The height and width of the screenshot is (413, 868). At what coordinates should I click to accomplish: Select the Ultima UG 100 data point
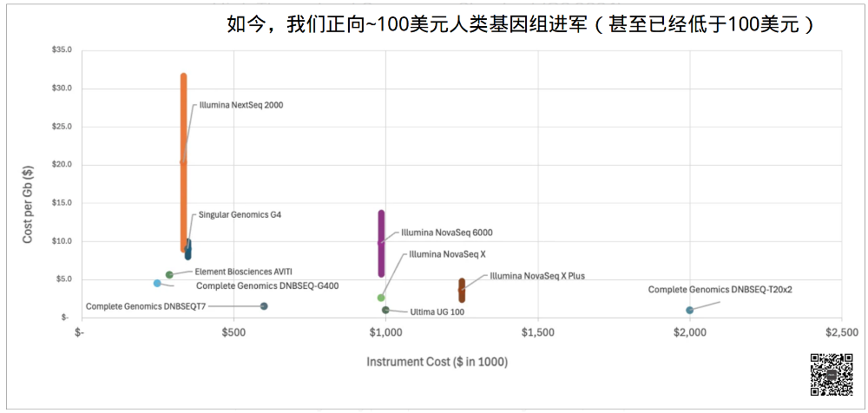(385, 310)
